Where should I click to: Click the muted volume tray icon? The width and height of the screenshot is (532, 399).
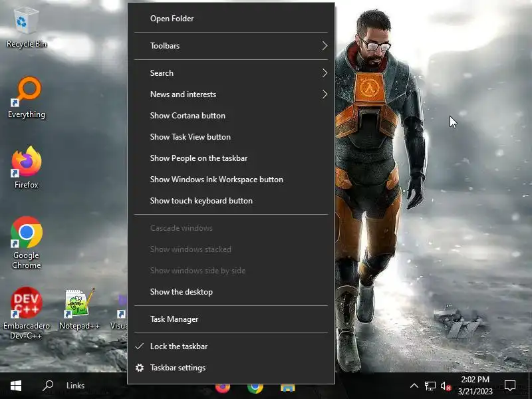pyautogui.click(x=446, y=386)
